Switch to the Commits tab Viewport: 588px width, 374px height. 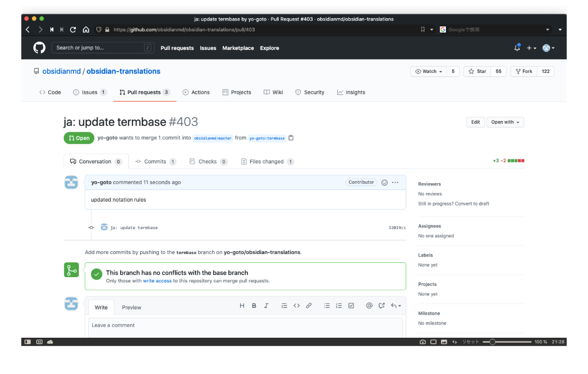click(x=155, y=162)
